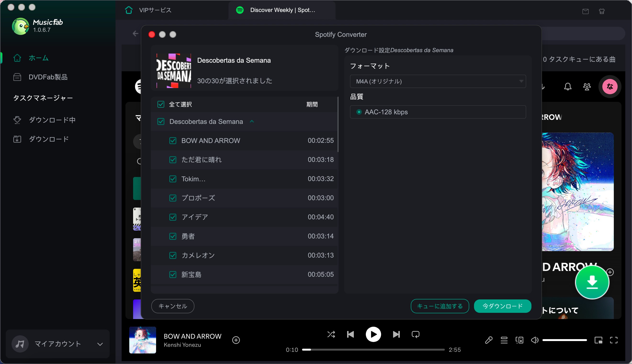This screenshot has height=364, width=632.
Task: Add BOW AND ARROW to library in the player bar
Action: (236, 340)
